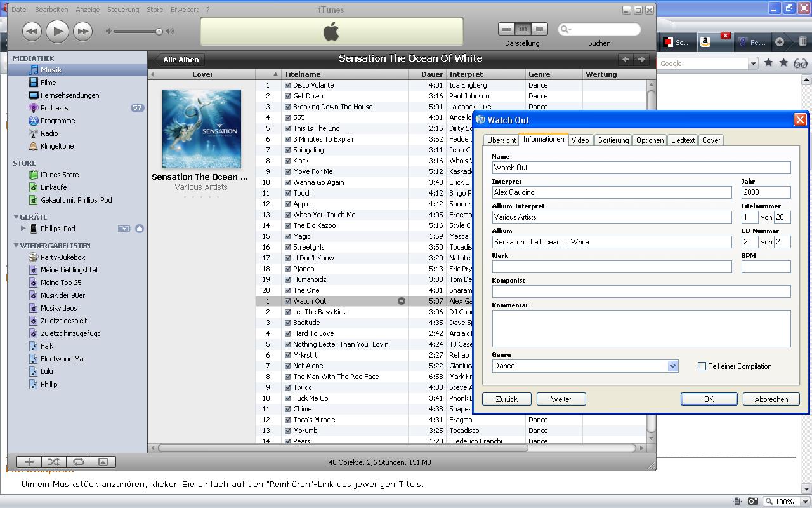Viewport: 812px width, 508px height.
Task: Create a new playlist with plus button
Action: point(29,462)
